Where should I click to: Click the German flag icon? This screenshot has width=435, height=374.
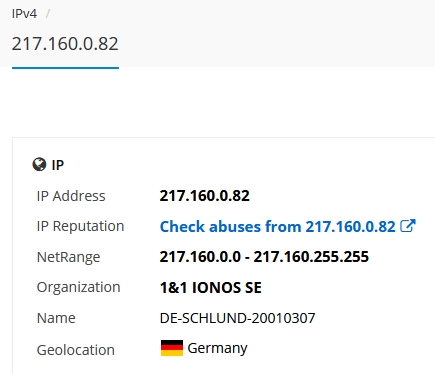pos(172,348)
